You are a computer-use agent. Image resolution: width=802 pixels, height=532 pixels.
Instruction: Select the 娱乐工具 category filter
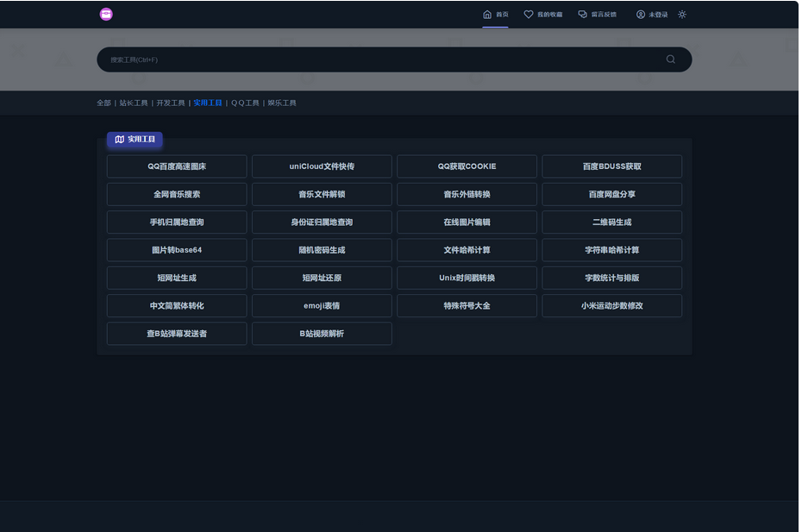(282, 103)
